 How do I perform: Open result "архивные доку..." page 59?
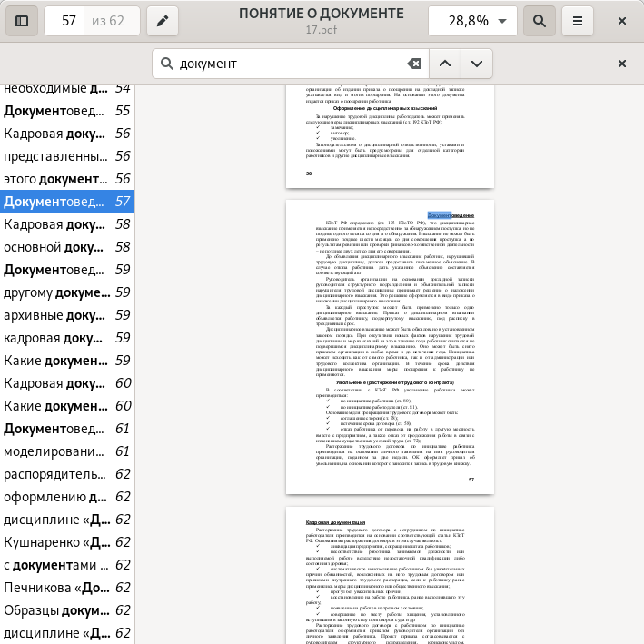tap(67, 315)
